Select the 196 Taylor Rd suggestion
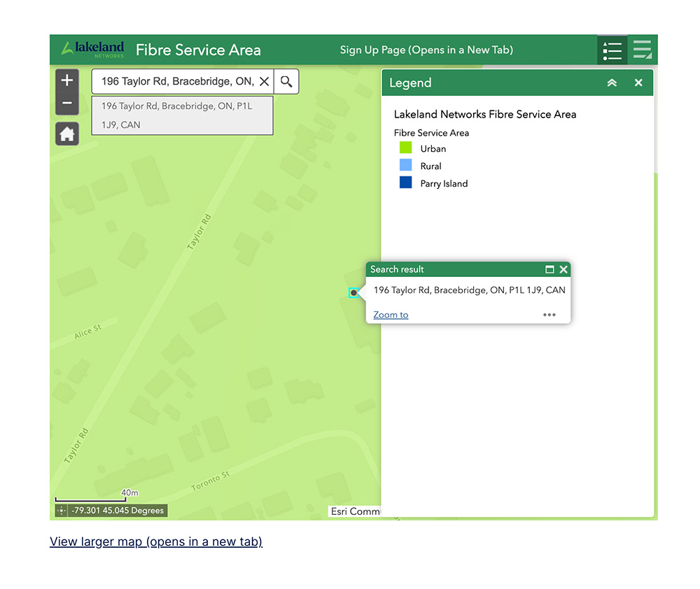 182,115
